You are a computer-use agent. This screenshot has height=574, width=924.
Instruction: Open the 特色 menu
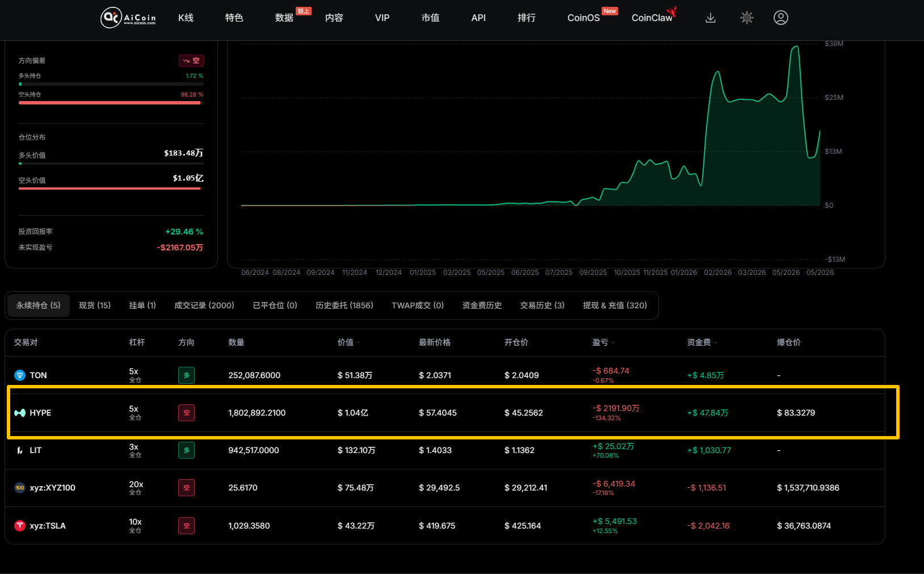coord(234,18)
